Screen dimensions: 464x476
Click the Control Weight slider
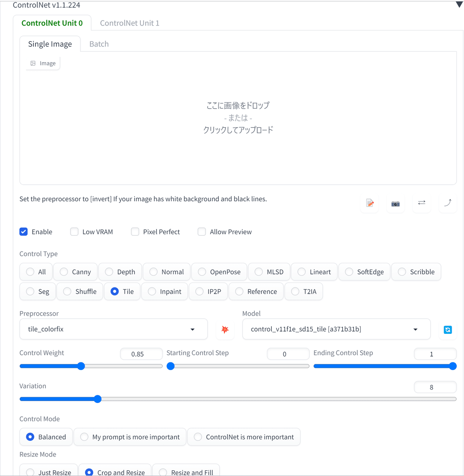91,366
